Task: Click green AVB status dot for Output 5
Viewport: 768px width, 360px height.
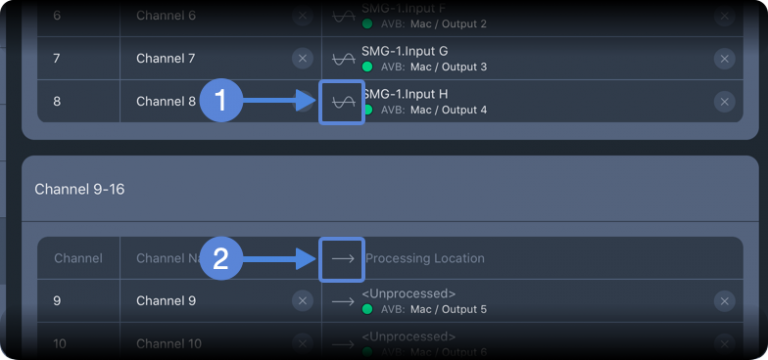Action: (x=367, y=310)
